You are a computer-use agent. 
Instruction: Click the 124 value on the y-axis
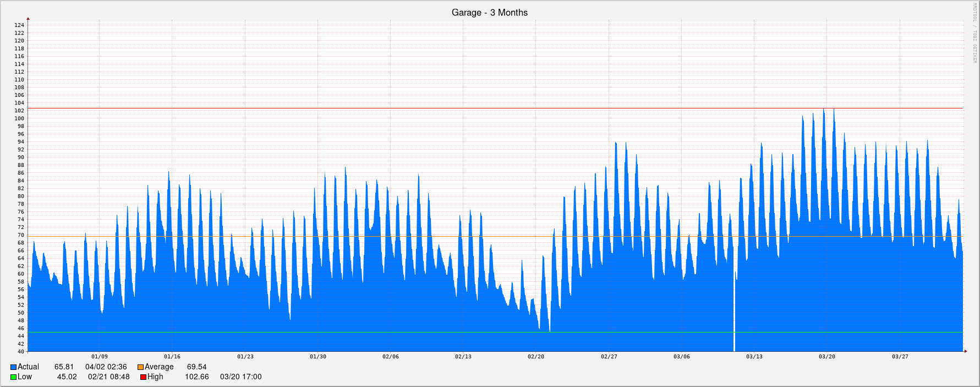19,25
